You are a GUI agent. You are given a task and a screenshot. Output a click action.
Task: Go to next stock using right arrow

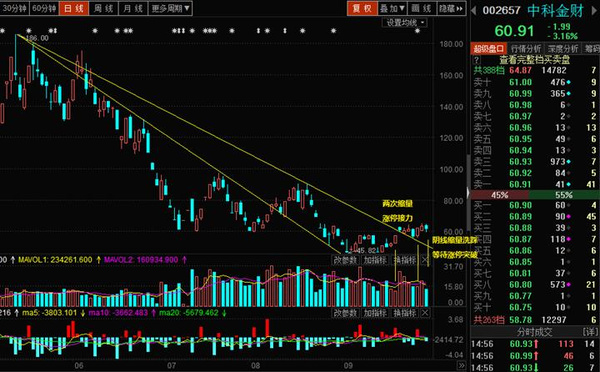click(595, 10)
